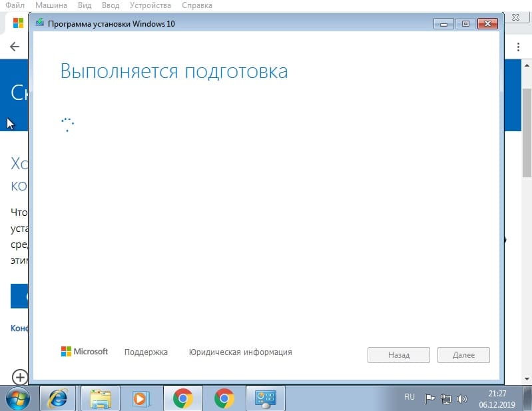
Task: Open Chrome three-dot menu
Action: click(x=519, y=47)
